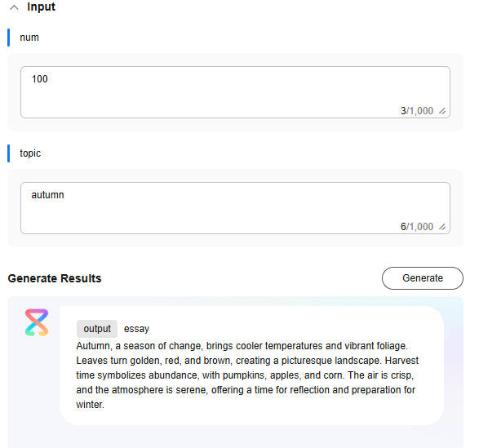Click the blue bar beside num label
Image resolution: width=479 pixels, height=448 pixels.
click(8, 38)
